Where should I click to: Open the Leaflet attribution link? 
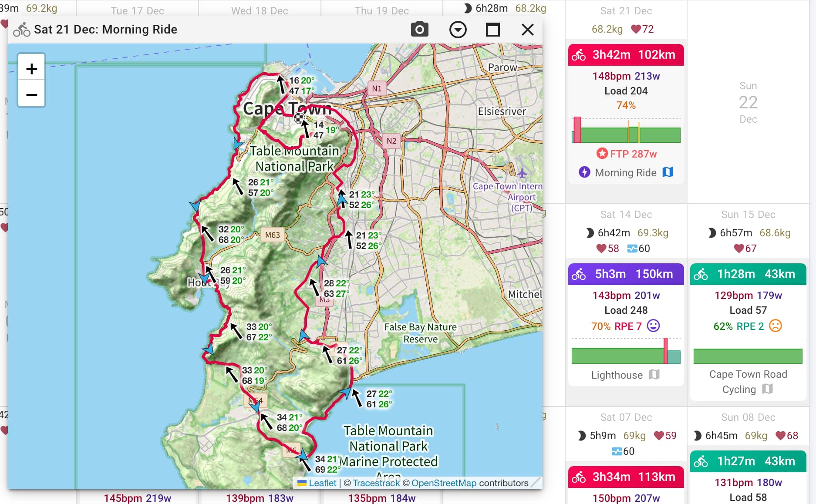[322, 483]
